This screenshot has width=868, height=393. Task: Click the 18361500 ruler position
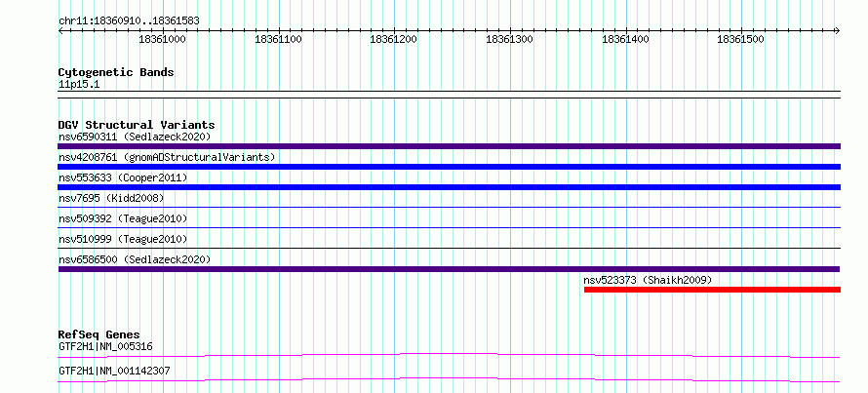(x=740, y=39)
